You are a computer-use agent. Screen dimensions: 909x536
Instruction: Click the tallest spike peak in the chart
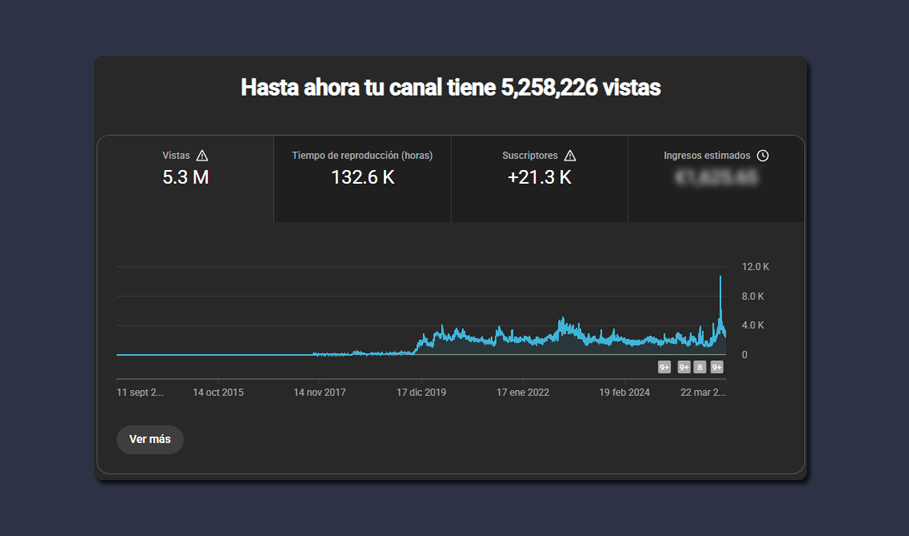[x=720, y=277]
